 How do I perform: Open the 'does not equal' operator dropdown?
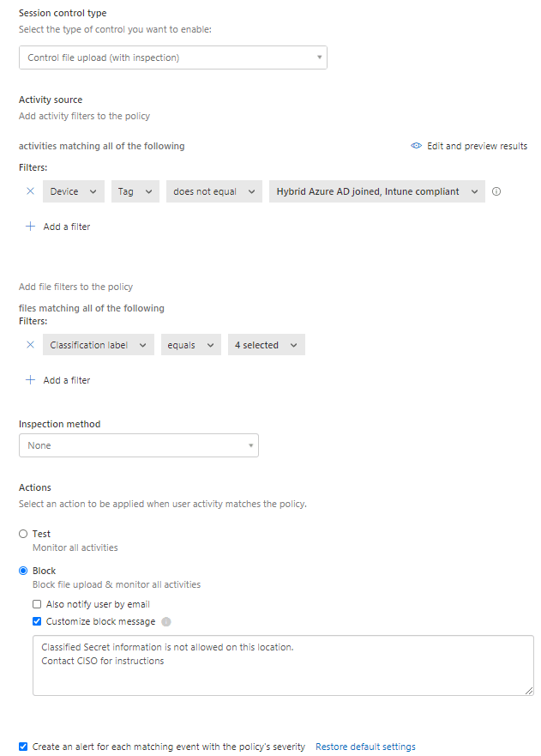(x=213, y=191)
